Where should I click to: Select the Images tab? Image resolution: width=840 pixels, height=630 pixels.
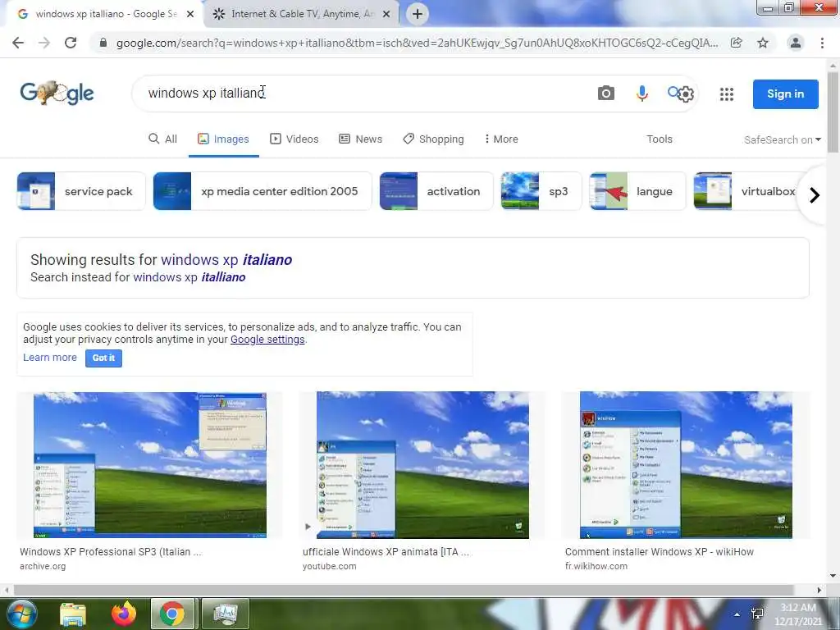[x=223, y=139]
